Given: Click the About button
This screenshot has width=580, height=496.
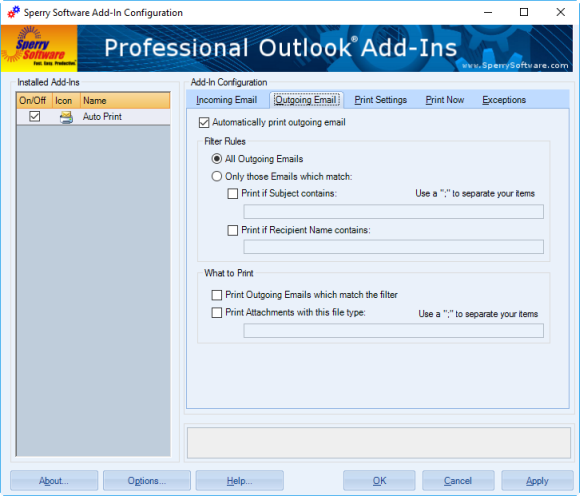Looking at the screenshot, I should pos(54,480).
